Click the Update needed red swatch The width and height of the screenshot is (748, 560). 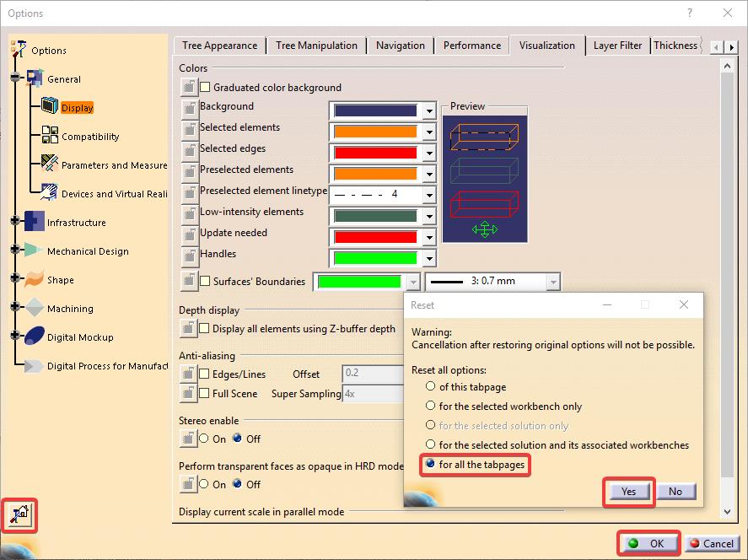point(375,237)
